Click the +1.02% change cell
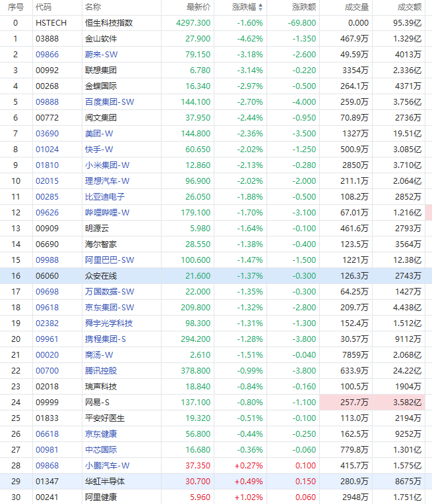 coord(249,497)
